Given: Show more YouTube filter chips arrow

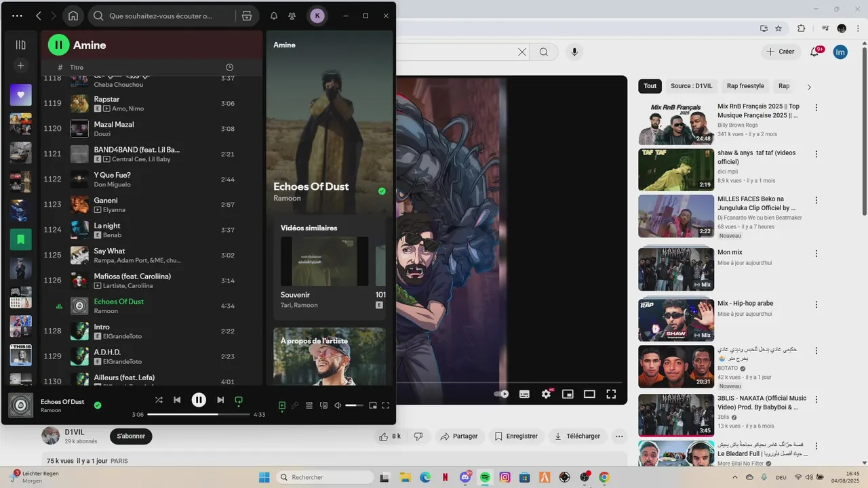Looking at the screenshot, I should pyautogui.click(x=809, y=87).
